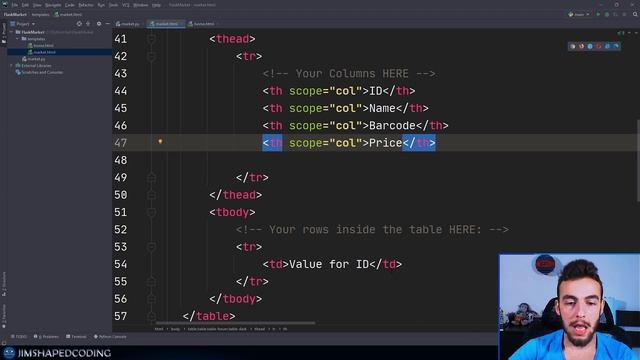Click the Project vertical tool window tab

[x=4, y=33]
